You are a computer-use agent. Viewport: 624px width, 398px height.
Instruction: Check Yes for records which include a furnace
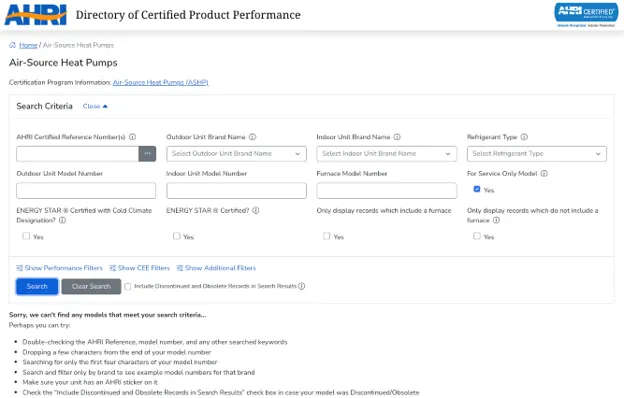coord(327,236)
